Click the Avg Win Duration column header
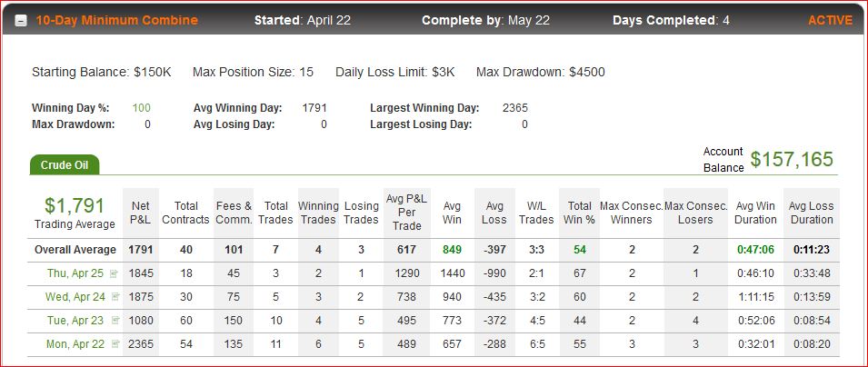Viewport: 868px width, 367px height. coord(755,213)
